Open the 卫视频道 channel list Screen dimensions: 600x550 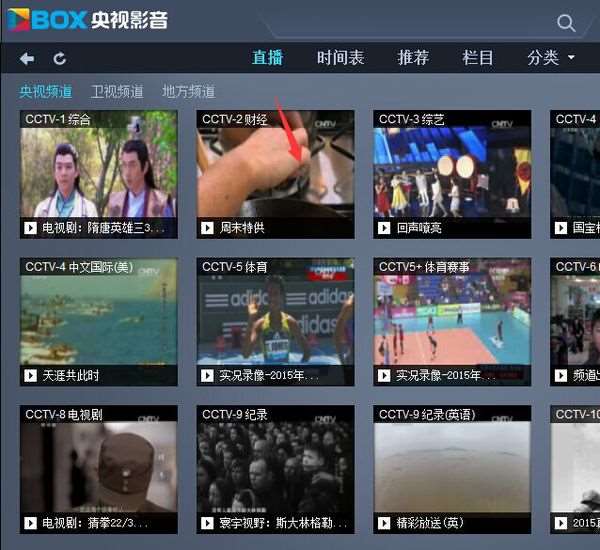click(117, 91)
